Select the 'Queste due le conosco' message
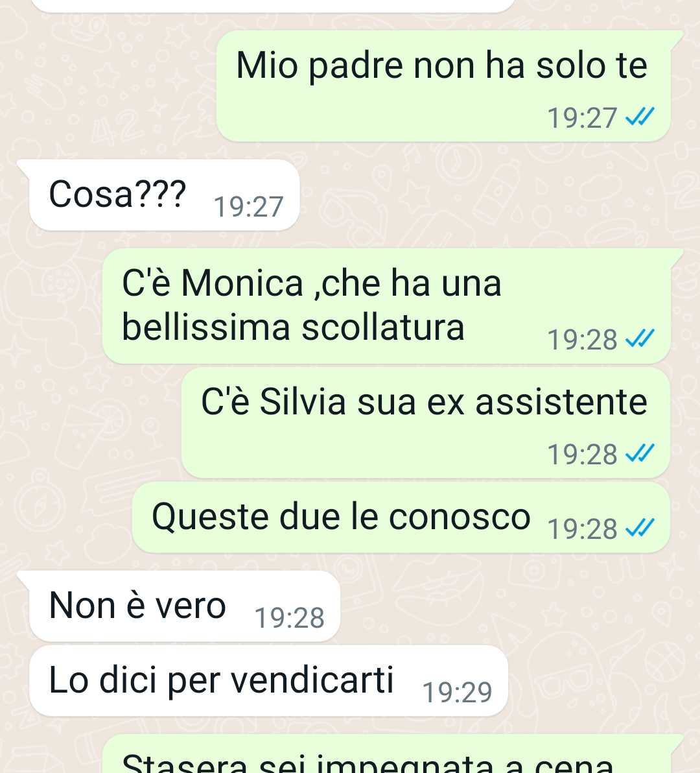 [401, 517]
